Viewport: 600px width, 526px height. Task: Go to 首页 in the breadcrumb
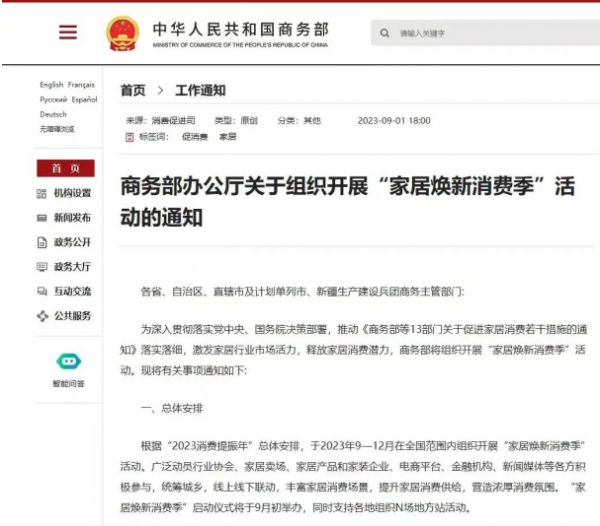click(132, 90)
